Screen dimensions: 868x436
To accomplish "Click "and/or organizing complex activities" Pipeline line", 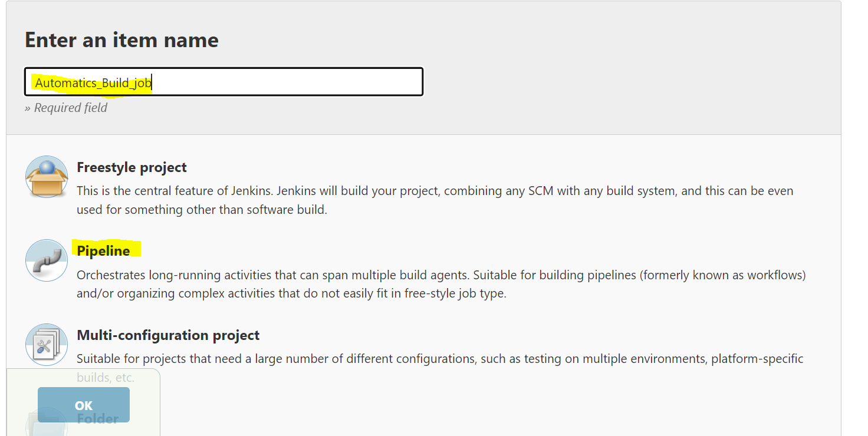I will (291, 293).
